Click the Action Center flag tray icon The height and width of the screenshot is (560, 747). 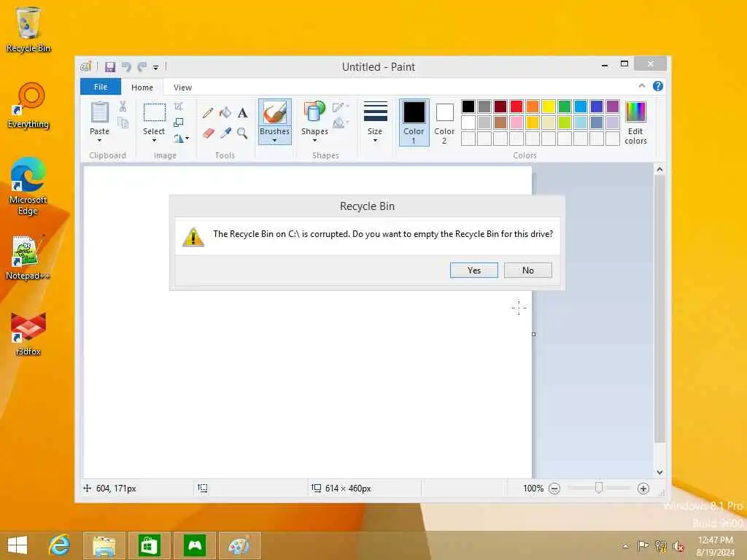(x=643, y=545)
